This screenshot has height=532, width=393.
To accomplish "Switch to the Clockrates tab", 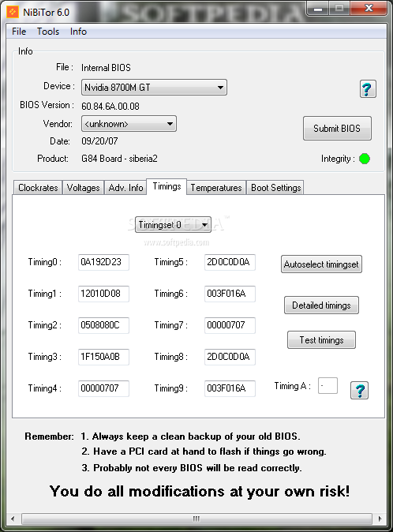I will [x=38, y=188].
